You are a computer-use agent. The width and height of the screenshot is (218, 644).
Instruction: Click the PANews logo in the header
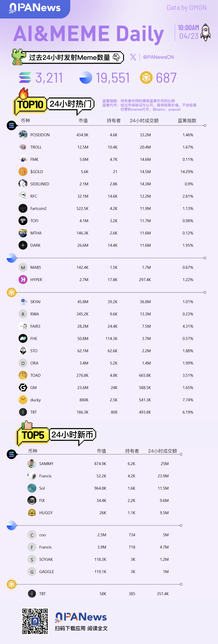35,8
